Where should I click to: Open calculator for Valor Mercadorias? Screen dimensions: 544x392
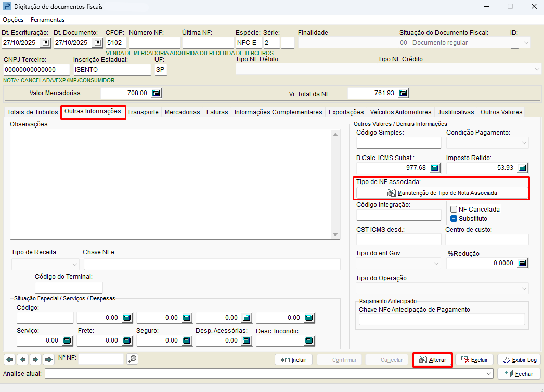(157, 93)
